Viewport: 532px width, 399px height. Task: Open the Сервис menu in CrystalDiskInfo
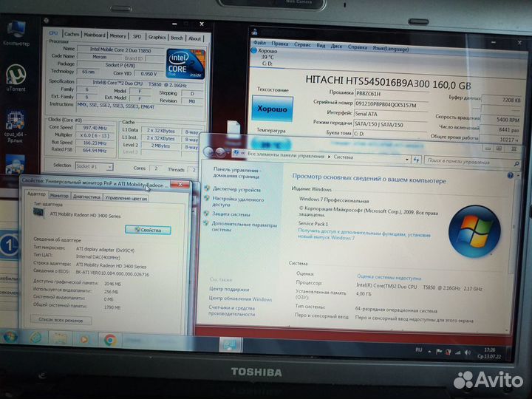(302, 44)
